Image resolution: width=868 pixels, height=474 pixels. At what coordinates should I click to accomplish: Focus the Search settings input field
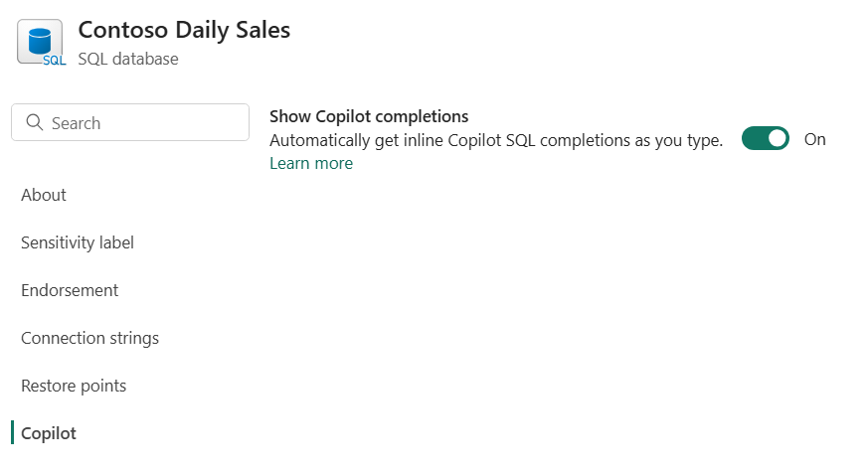(149, 123)
